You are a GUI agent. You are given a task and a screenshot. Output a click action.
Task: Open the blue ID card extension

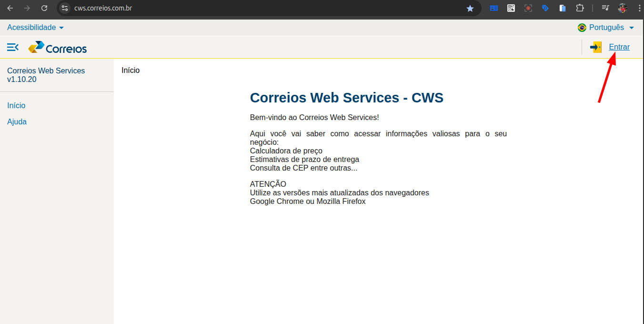pos(494,8)
